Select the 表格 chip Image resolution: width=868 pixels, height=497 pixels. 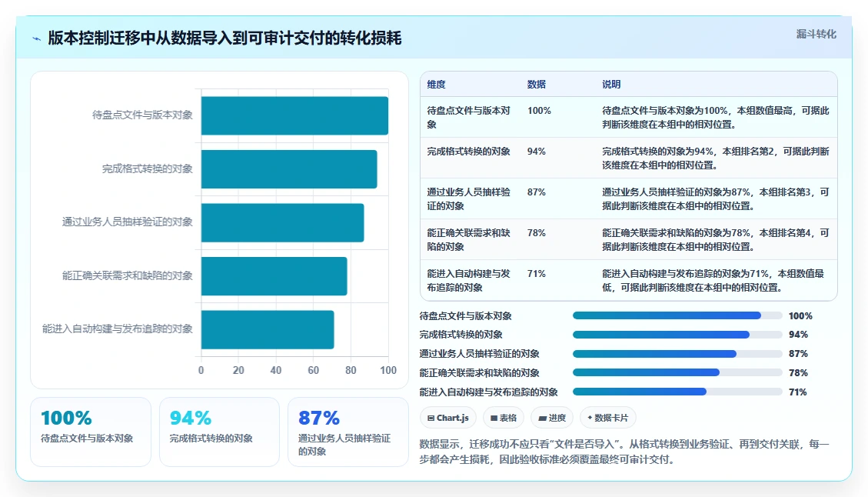[504, 418]
